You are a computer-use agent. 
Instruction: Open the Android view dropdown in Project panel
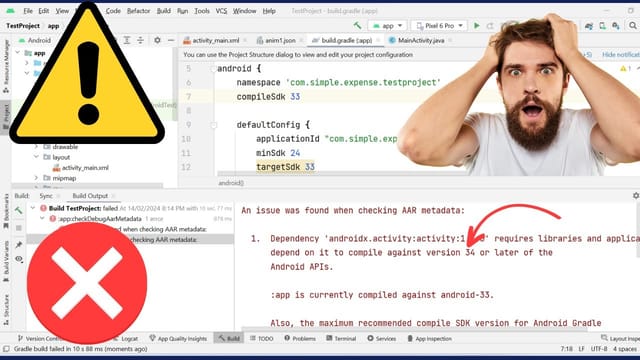pyautogui.click(x=35, y=40)
